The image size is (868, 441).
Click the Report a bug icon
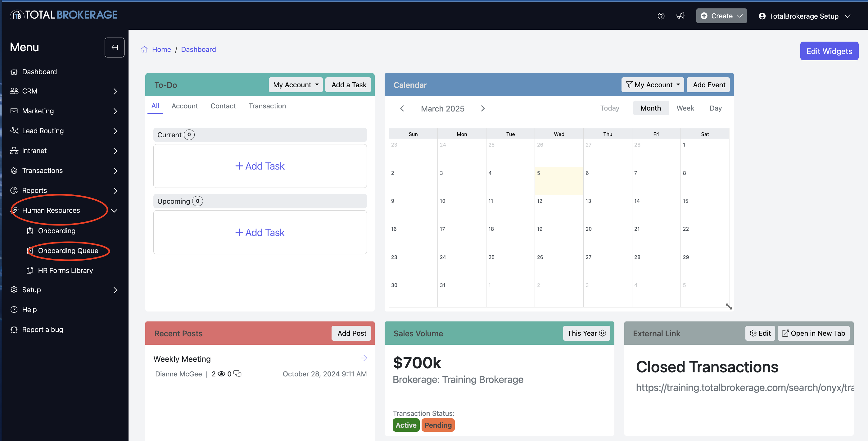tap(14, 330)
